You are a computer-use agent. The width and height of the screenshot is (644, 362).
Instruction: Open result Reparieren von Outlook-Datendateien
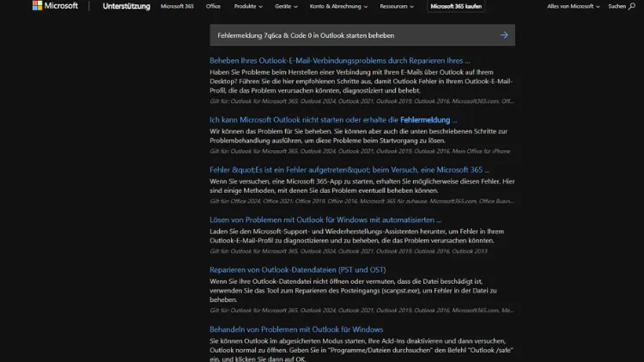coord(298,269)
